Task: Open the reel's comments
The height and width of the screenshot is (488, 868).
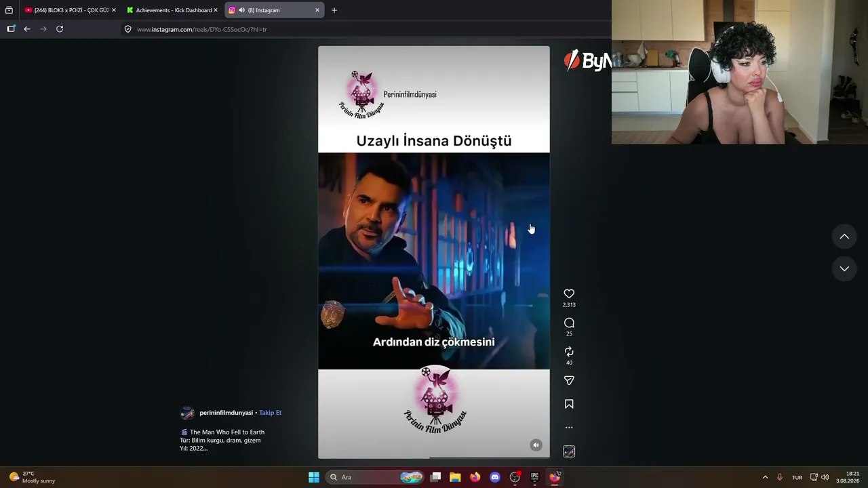Action: [x=569, y=323]
